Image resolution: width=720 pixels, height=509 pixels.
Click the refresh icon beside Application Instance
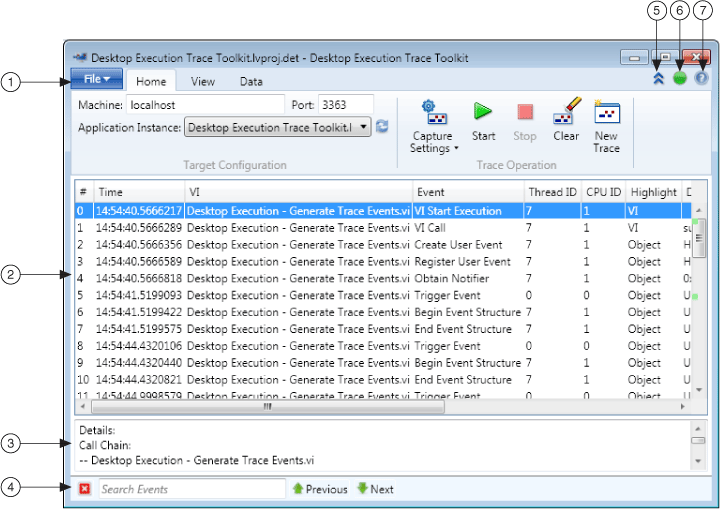pyautogui.click(x=382, y=127)
